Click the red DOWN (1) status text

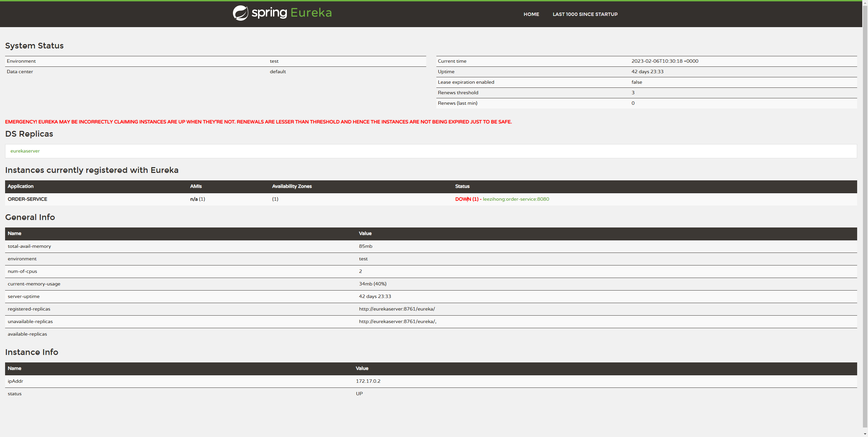pyautogui.click(x=467, y=199)
